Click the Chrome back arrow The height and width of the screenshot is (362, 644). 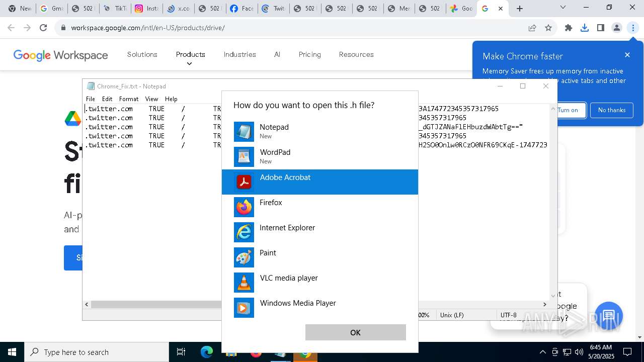coord(11,28)
